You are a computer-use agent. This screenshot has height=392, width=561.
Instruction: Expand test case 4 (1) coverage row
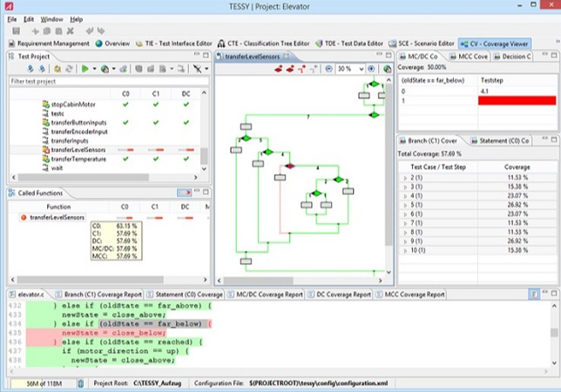pos(405,196)
